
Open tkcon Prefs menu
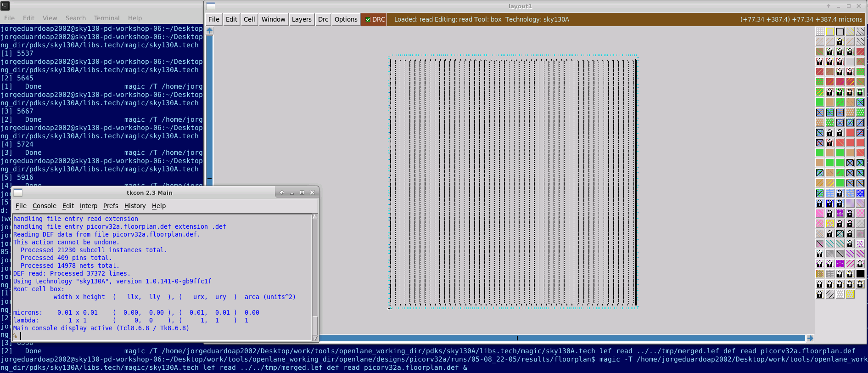tap(111, 206)
